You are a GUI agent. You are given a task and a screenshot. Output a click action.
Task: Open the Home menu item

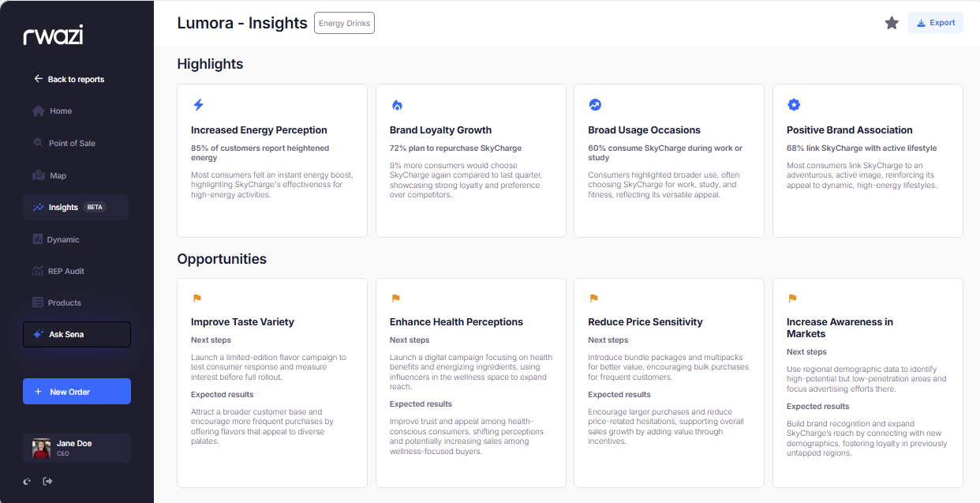[x=60, y=111]
